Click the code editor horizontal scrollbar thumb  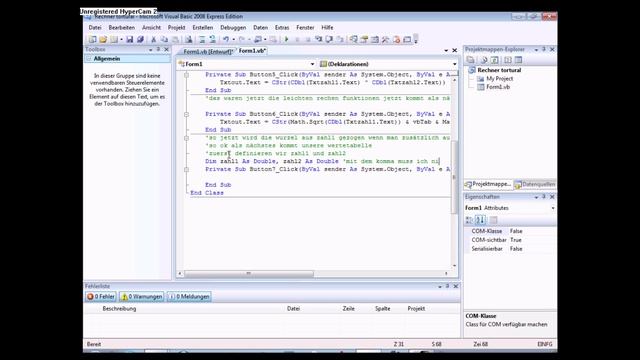[x=249, y=273]
